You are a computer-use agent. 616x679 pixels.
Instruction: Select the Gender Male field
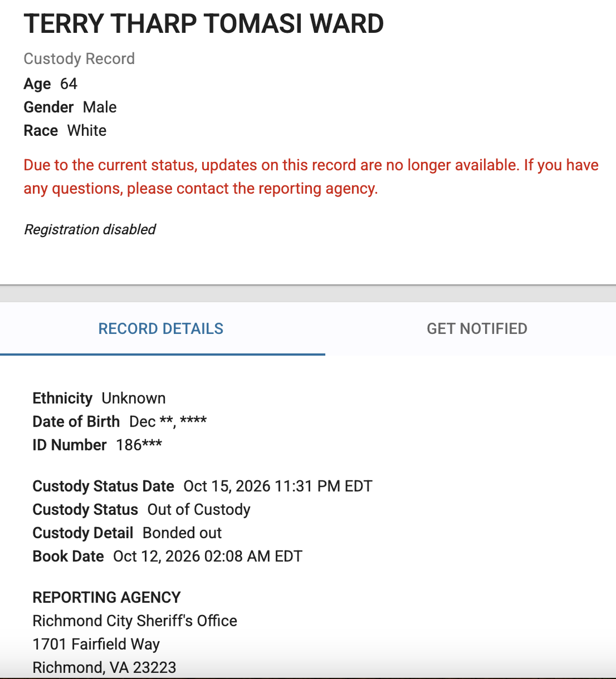point(70,107)
